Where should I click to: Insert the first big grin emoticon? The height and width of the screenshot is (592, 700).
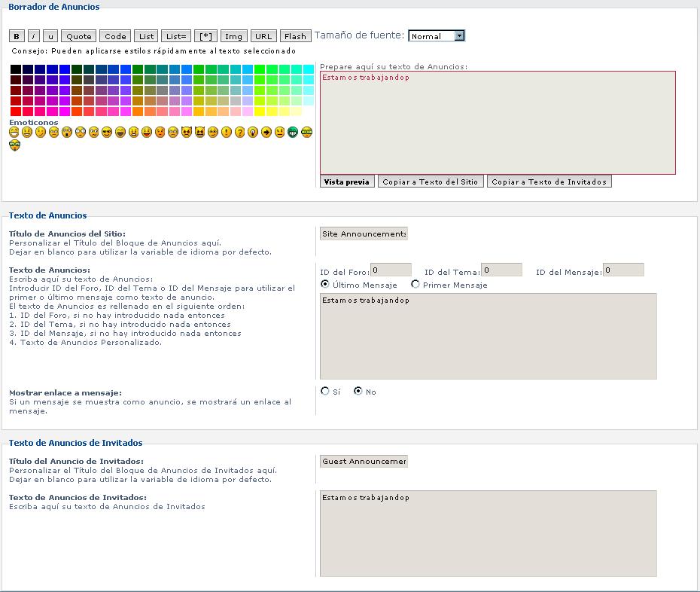(x=14, y=132)
